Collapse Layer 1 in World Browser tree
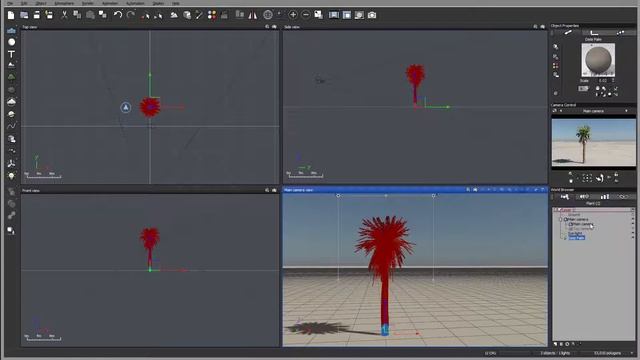Image resolution: width=640 pixels, height=360 pixels. [556, 210]
